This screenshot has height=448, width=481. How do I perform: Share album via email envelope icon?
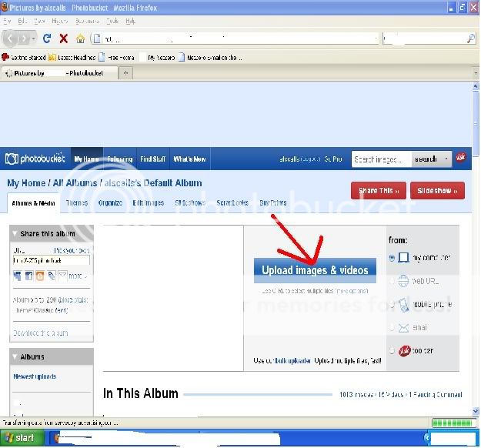coord(62,276)
